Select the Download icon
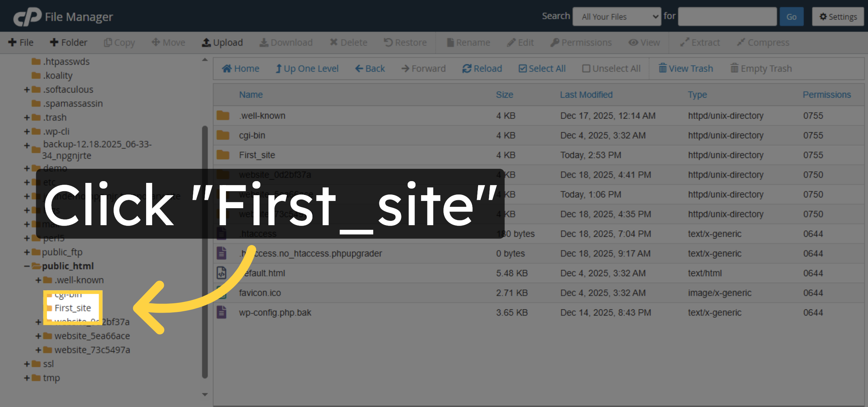This screenshot has height=407, width=868. point(286,42)
